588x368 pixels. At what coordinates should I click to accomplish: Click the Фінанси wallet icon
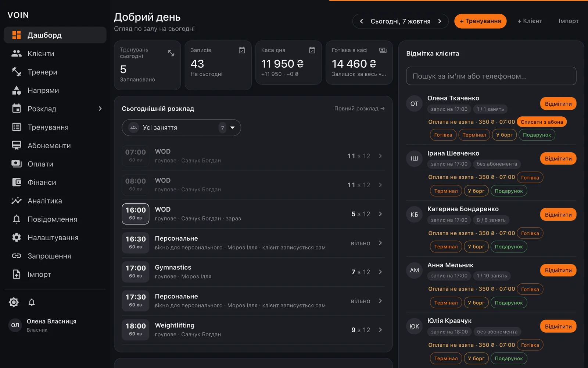17,183
